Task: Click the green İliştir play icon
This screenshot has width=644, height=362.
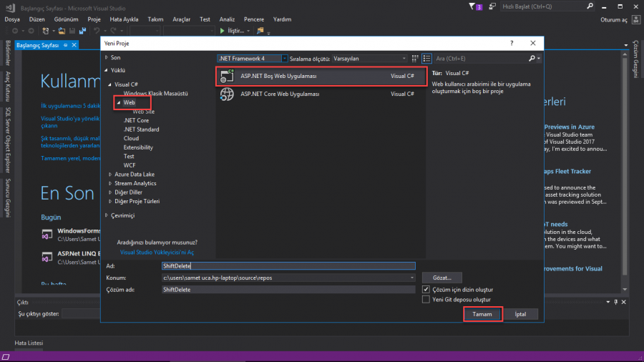Action: coord(223,31)
